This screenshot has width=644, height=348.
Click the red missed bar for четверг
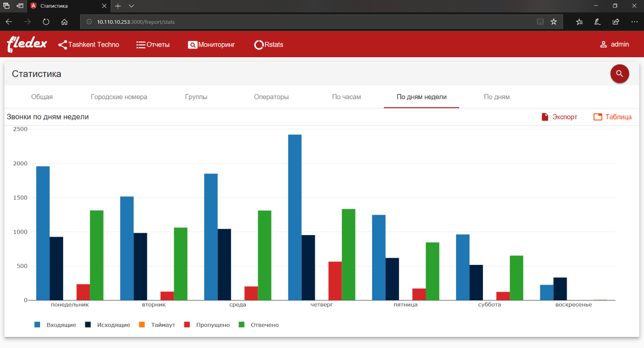(335, 281)
